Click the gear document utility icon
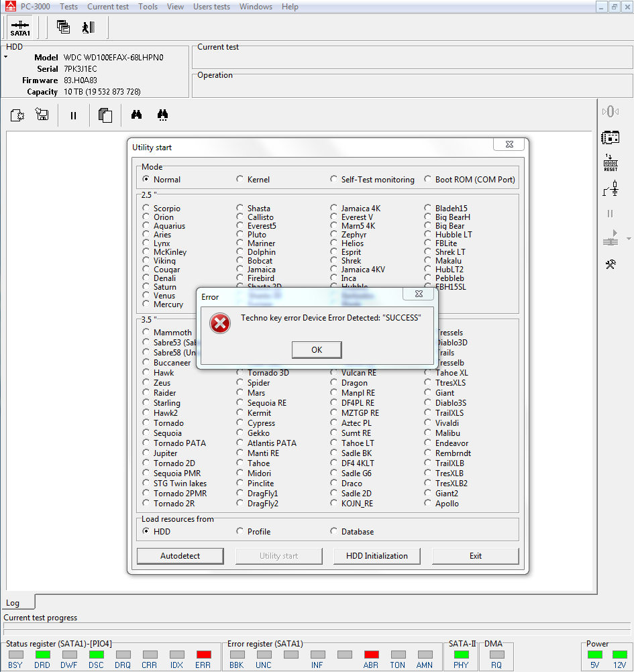 click(17, 115)
